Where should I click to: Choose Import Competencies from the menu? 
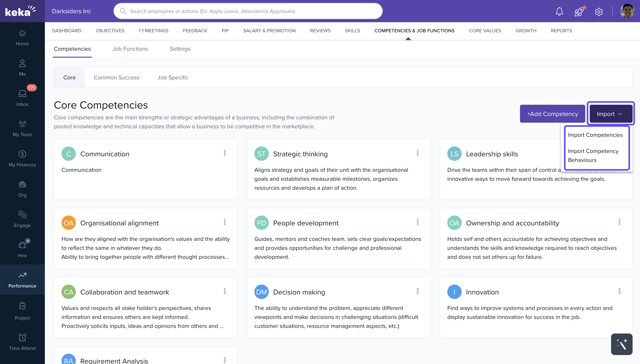tap(595, 135)
